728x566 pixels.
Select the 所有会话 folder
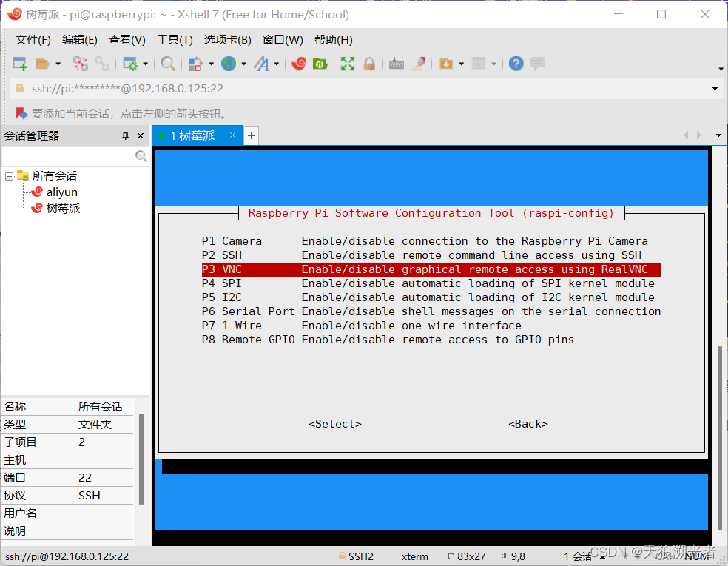(x=54, y=176)
